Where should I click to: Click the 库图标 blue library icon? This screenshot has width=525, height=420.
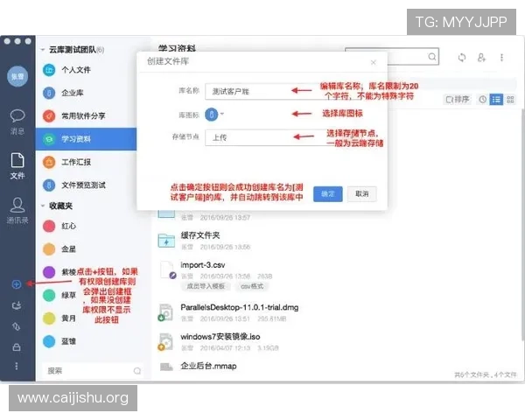point(211,115)
